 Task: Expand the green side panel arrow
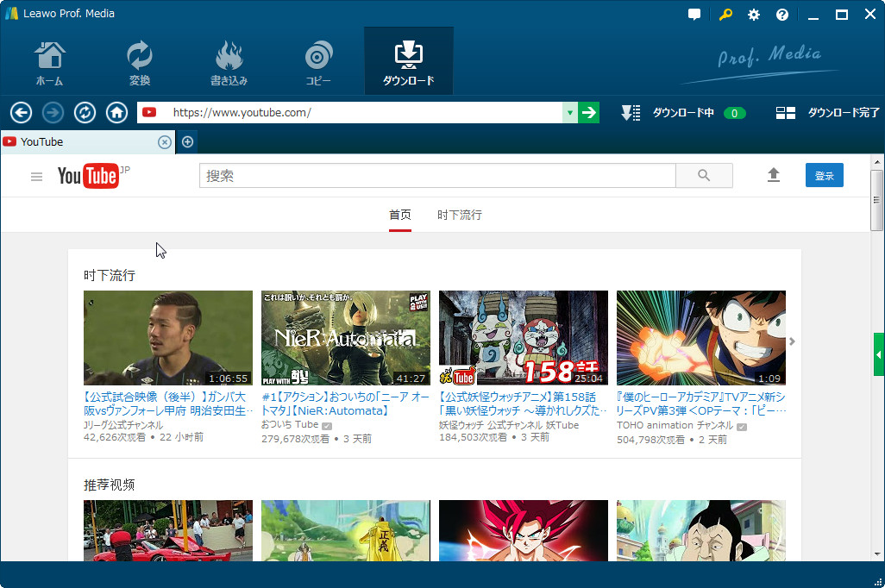tap(879, 354)
